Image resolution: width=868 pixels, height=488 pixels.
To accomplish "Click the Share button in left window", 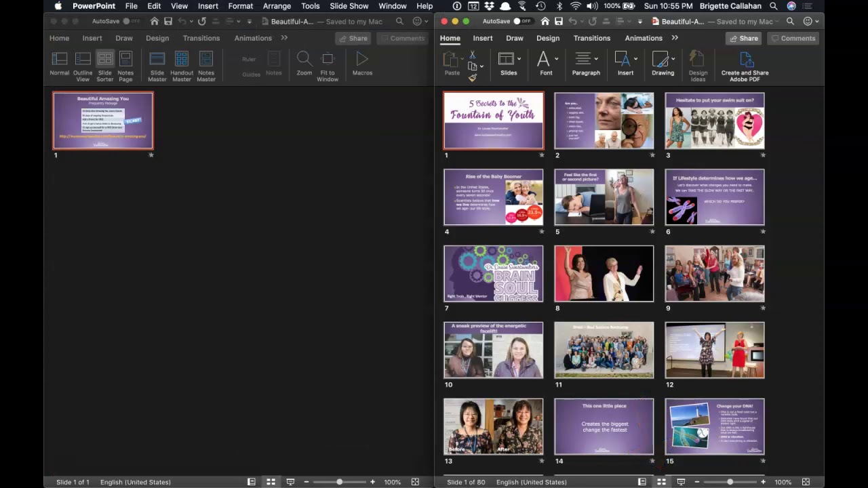I will [x=353, y=38].
